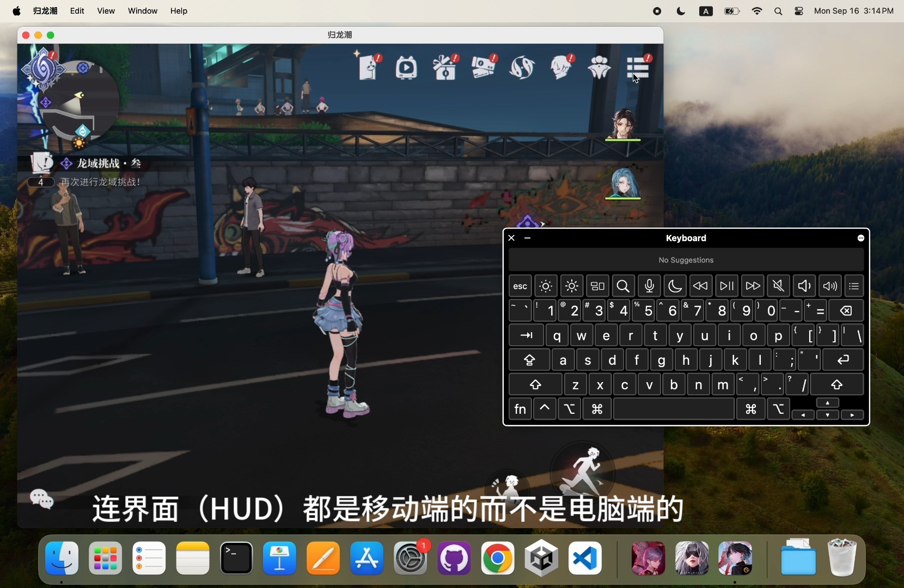Select the dark-haired party character portrait
The height and width of the screenshot is (588, 904).
624,124
